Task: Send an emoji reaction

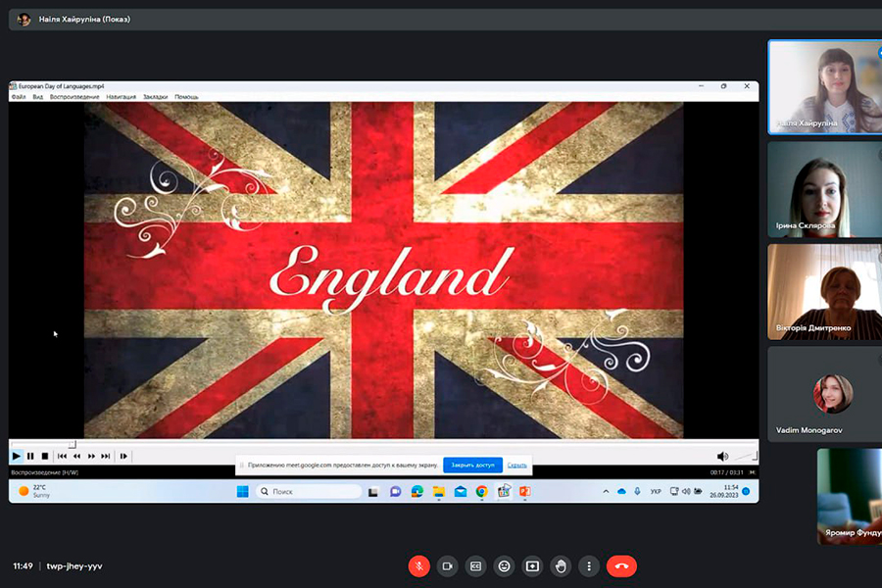Action: (504, 565)
